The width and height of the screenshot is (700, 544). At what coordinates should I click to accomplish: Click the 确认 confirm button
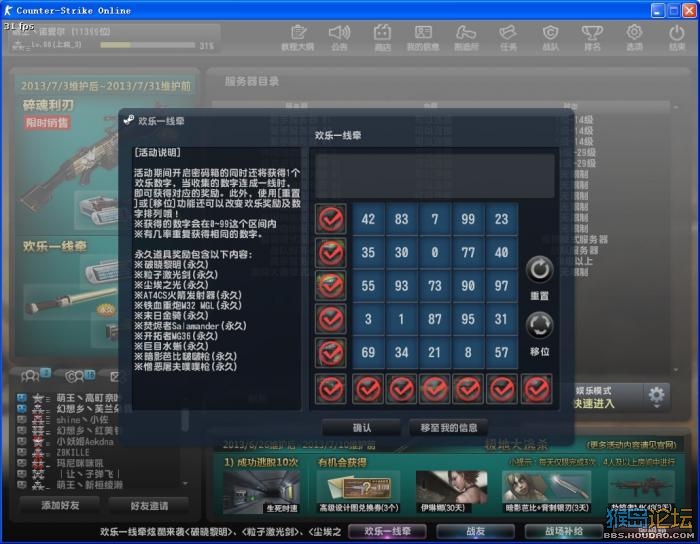(x=361, y=428)
